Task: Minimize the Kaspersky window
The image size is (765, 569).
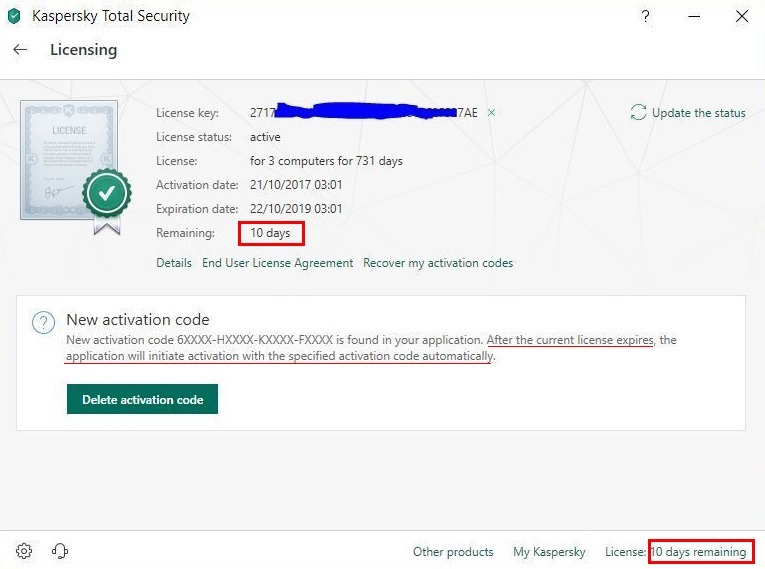Action: tap(694, 17)
